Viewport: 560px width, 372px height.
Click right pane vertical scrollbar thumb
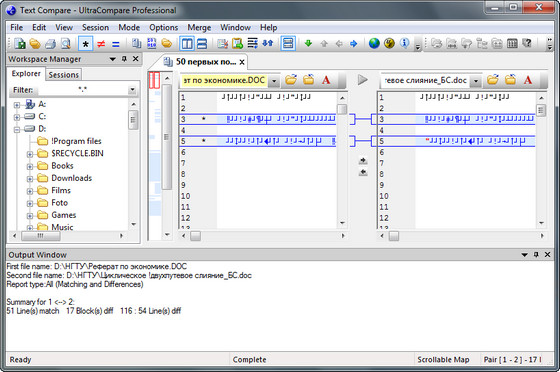coord(541,110)
